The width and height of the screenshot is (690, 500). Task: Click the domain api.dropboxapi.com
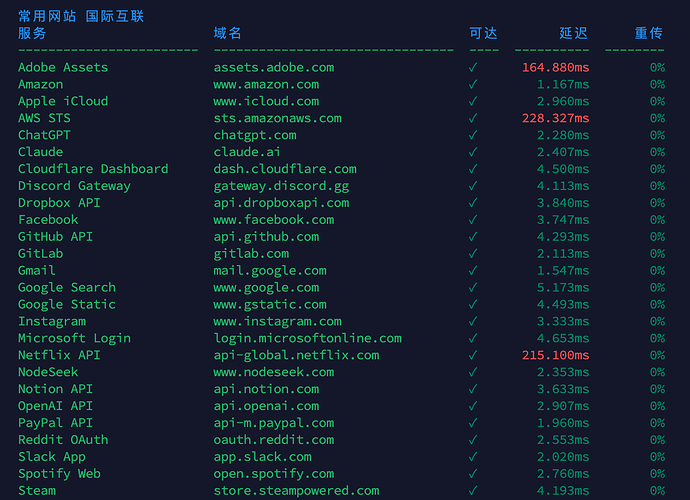(x=281, y=203)
